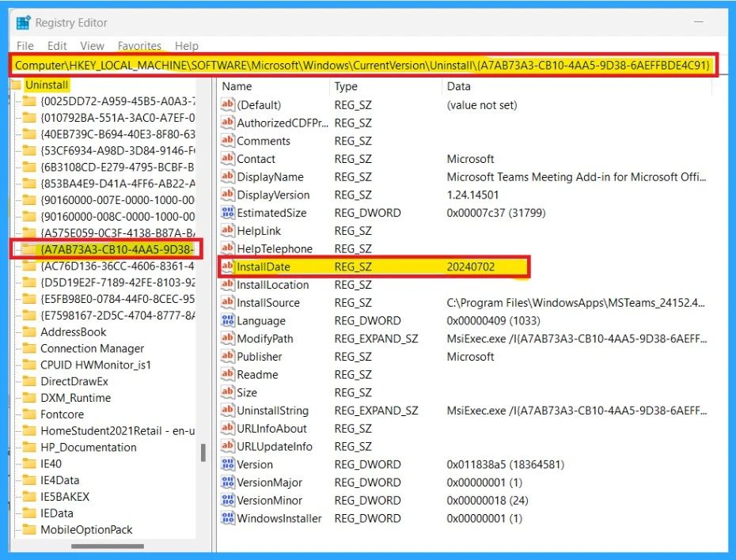Click the InstallDate string value icon
Viewport: 736px width, 560px height.
pyautogui.click(x=228, y=267)
